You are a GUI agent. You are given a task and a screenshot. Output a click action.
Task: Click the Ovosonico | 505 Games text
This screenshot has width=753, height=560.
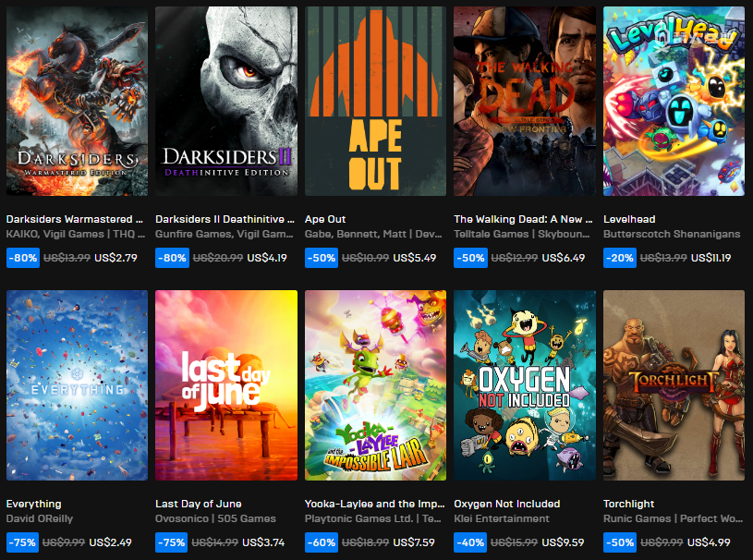point(215,518)
